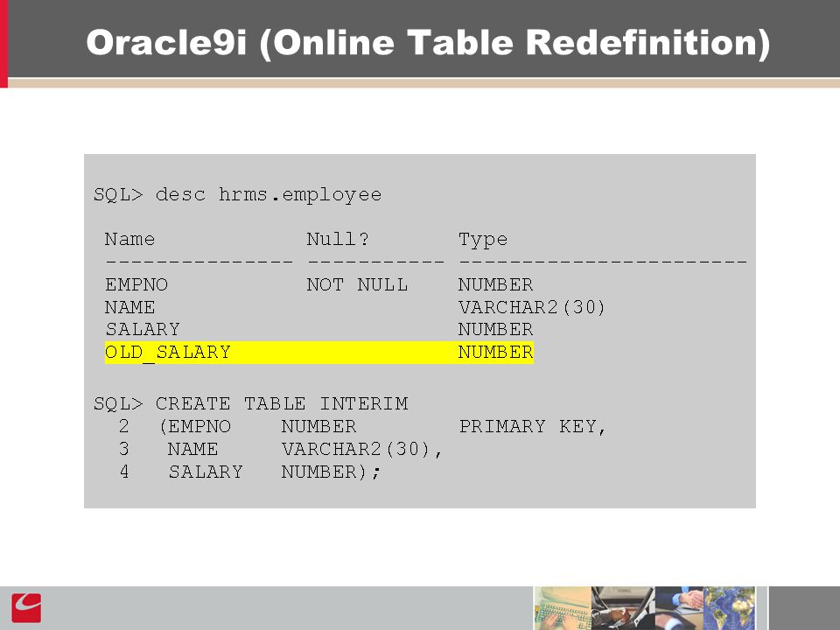Viewport: 840px width, 630px height.
Task: Click the 'Type' column header
Action: click(x=483, y=240)
